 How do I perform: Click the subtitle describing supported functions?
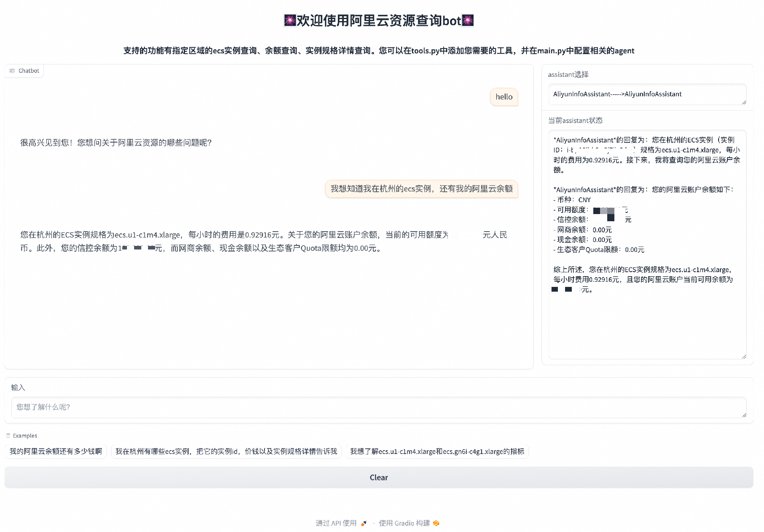click(379, 51)
